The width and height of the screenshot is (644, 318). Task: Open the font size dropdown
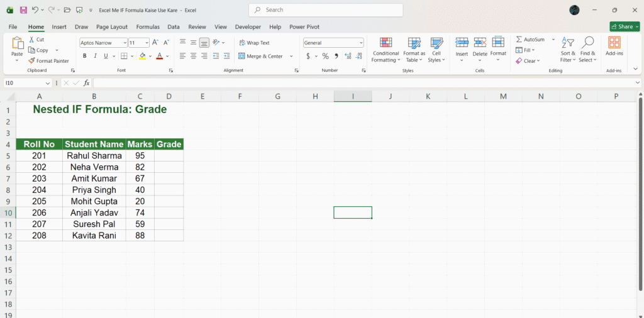pos(147,43)
